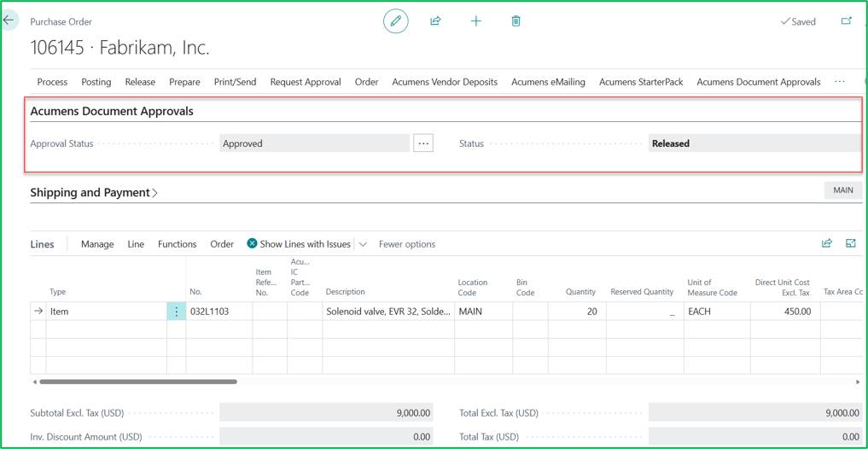Click Reserved Quantity column header
The width and height of the screenshot is (868, 449).
click(642, 292)
